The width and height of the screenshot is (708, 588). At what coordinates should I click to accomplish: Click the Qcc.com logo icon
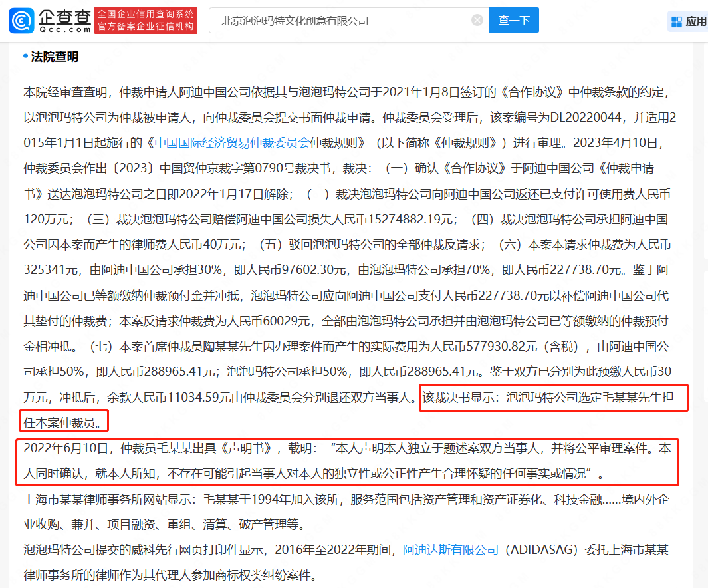(x=21, y=21)
